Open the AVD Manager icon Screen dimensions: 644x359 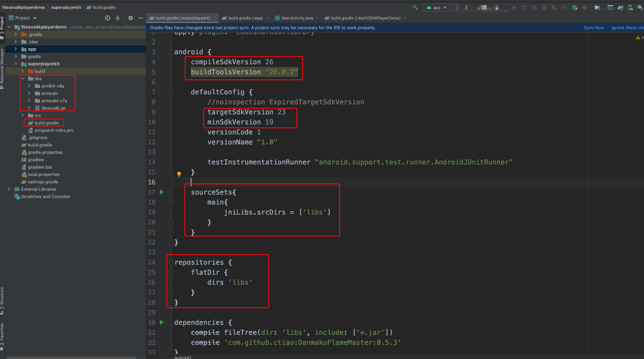[630, 7]
